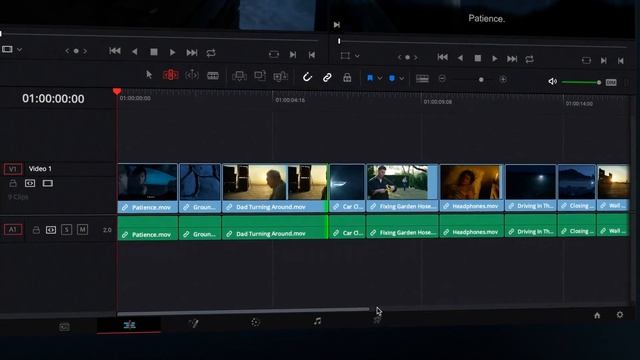Play source viewer in reverse
The image size is (640, 360).
[x=134, y=51]
